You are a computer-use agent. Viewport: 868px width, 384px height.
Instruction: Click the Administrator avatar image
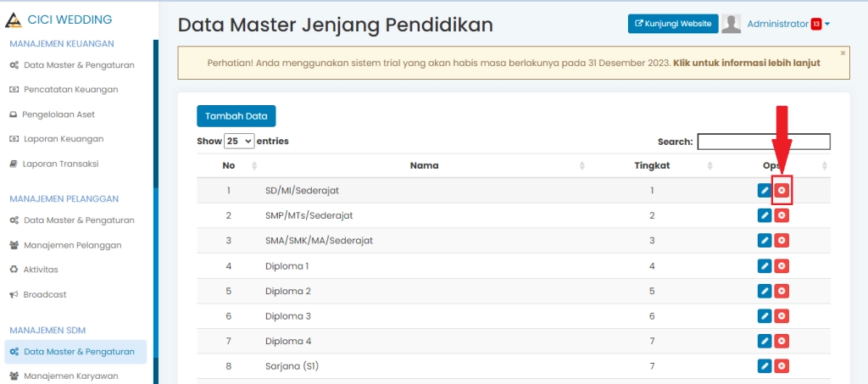(732, 24)
